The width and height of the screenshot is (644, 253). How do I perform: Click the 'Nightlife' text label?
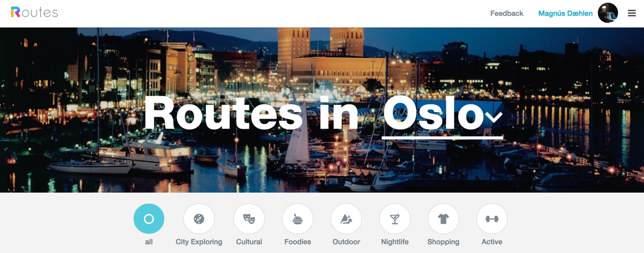395,242
